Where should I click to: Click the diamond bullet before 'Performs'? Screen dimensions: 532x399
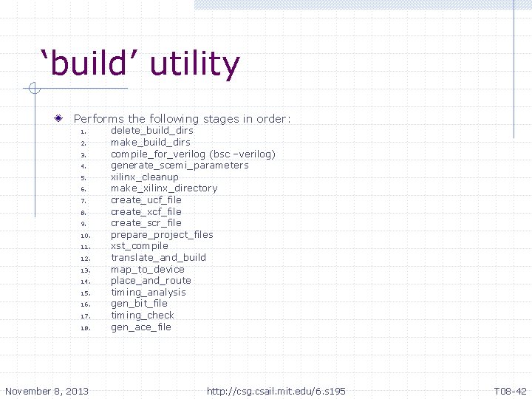58,118
